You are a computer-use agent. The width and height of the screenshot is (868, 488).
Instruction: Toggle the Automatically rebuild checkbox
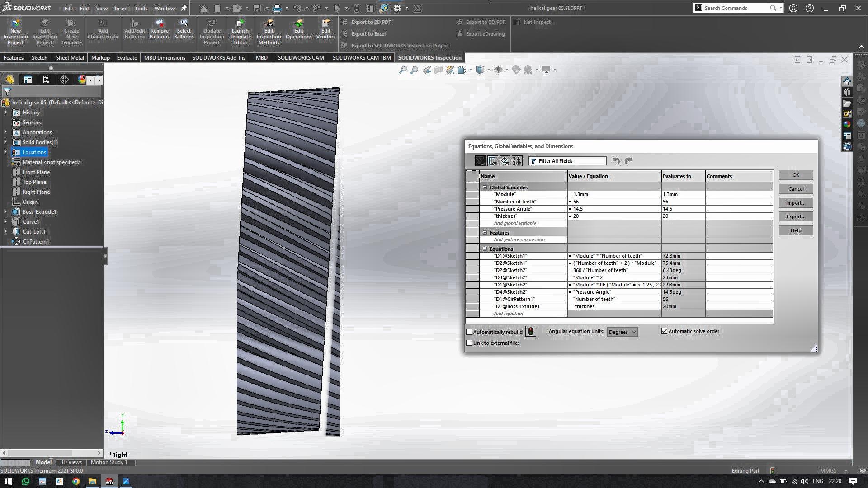[468, 331]
